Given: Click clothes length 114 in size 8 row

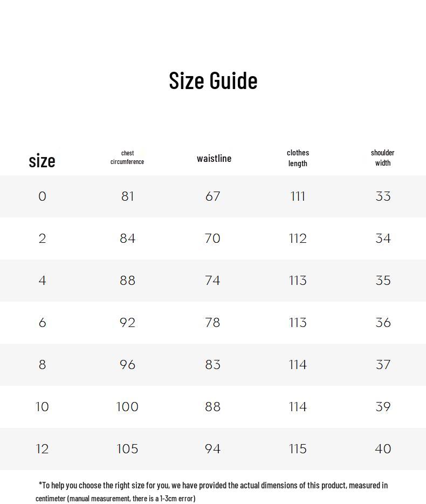Looking at the screenshot, I should pos(298,365).
